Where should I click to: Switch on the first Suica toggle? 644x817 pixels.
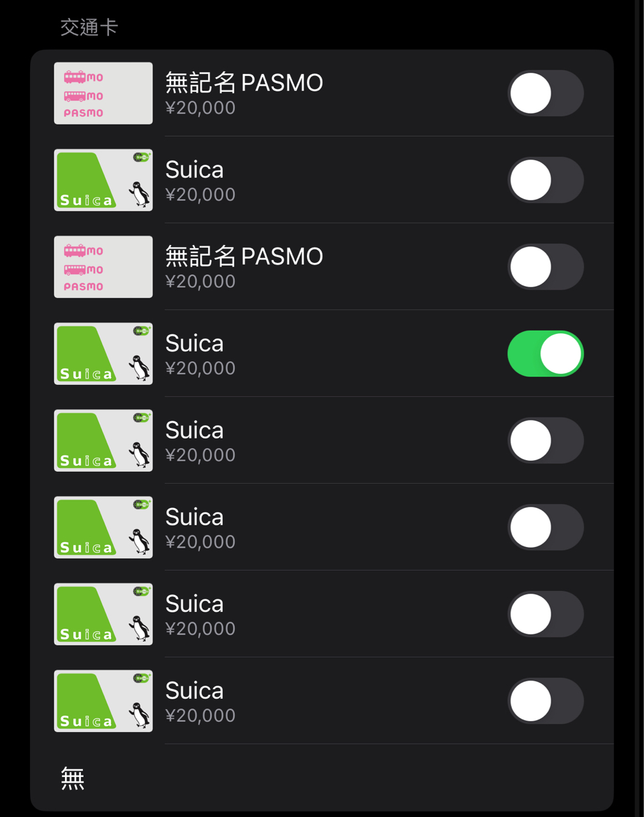(546, 180)
